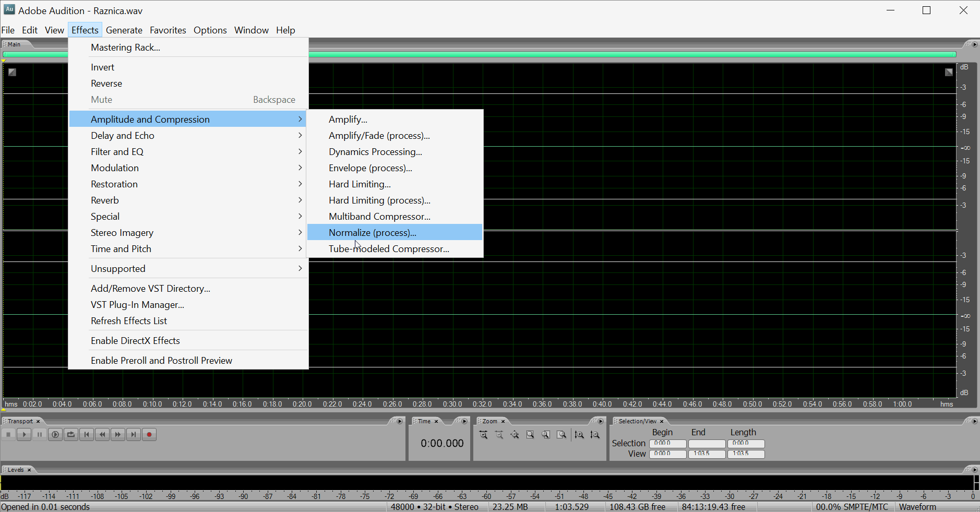
Task: Go to end with skip-forward button
Action: (x=134, y=434)
